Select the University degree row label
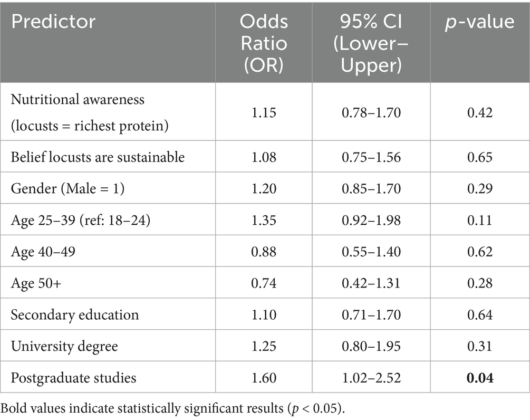The height and width of the screenshot is (420, 530). point(64,347)
